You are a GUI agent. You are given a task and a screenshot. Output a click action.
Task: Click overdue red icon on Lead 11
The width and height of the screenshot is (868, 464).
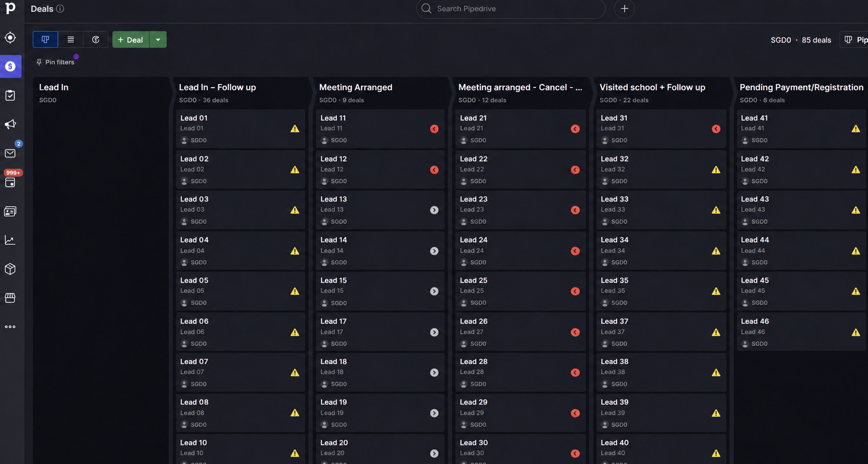(434, 129)
